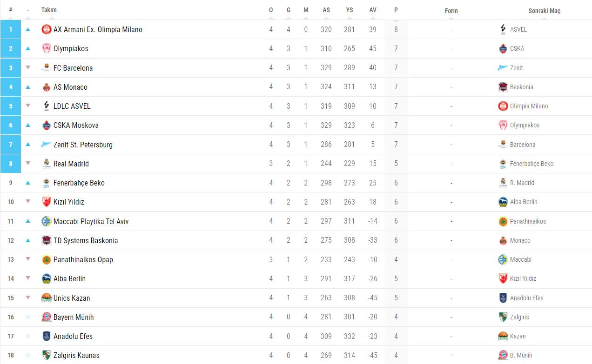Click the Alba Berlin team logo
This screenshot has height=364, width=592.
pyautogui.click(x=47, y=278)
